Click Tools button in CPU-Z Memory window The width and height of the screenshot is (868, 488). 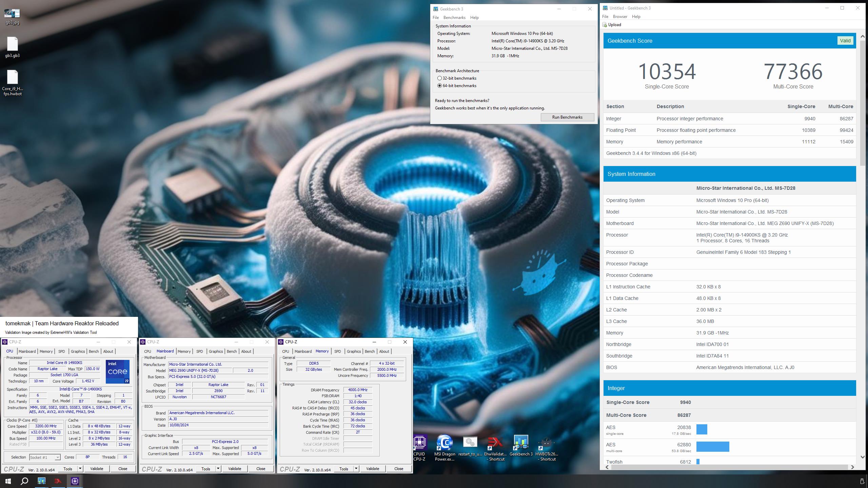click(x=343, y=469)
